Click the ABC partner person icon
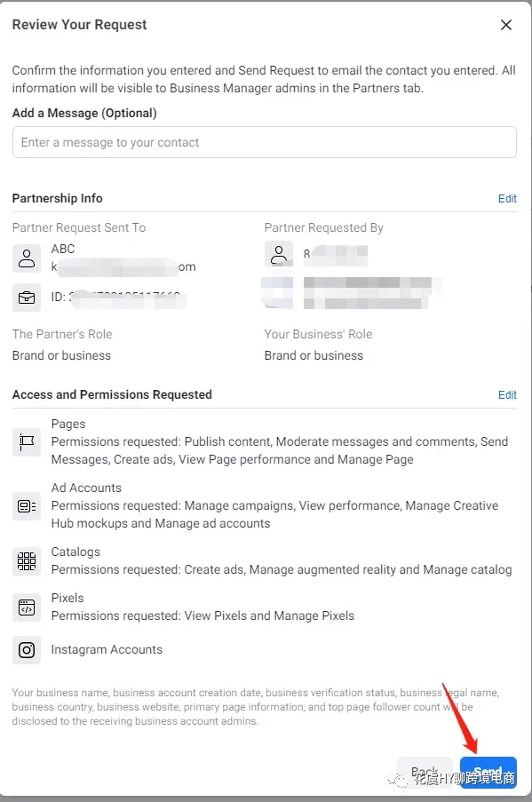532x802 pixels. (x=27, y=258)
